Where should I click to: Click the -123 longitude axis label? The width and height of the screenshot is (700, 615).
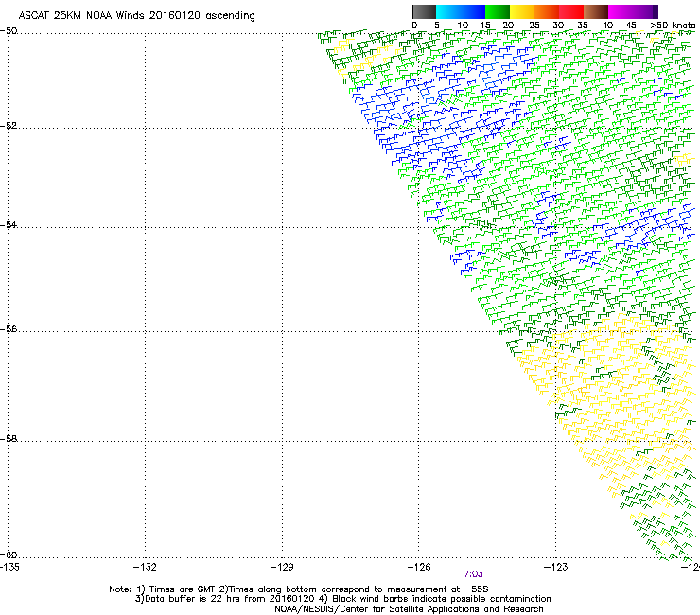click(556, 567)
